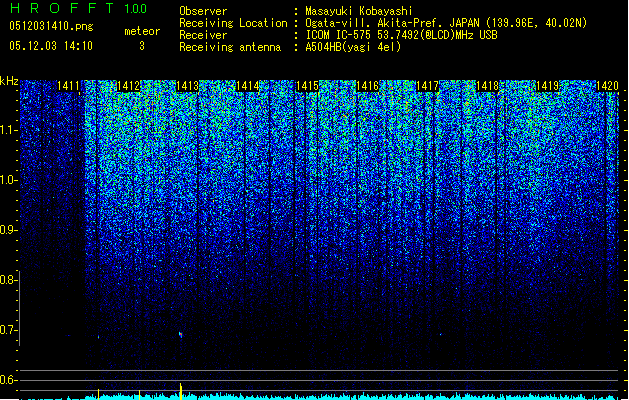Screen dimensions: 629x400
Task: Click the 1413 time marker
Action: (188, 86)
